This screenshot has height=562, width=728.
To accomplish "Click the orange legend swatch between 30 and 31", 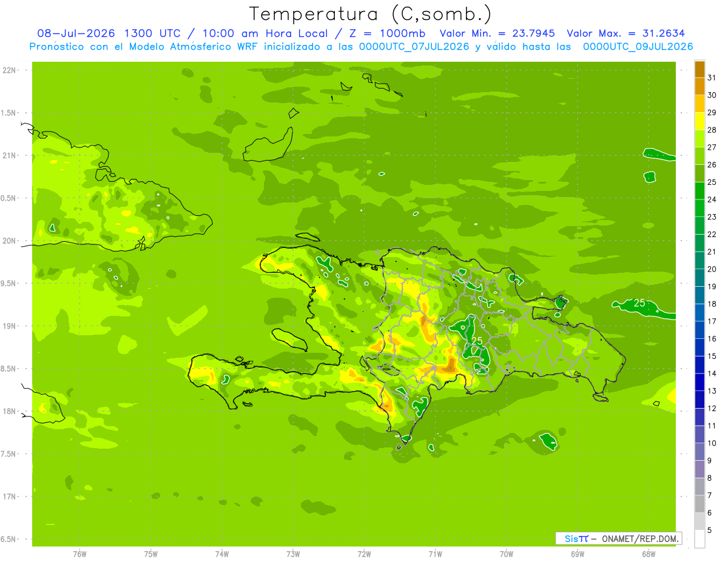I will pos(699,87).
